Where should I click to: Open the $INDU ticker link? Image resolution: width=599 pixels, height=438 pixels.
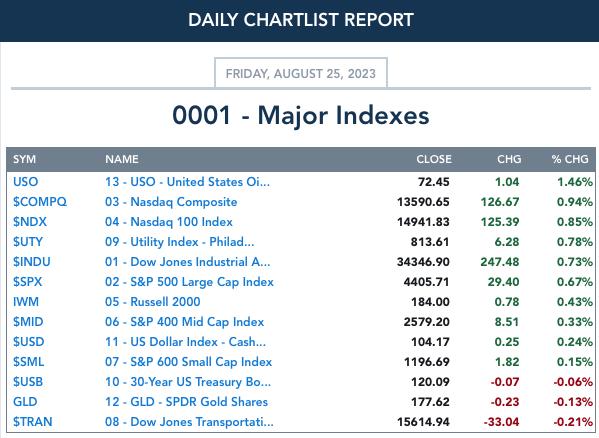pyautogui.click(x=32, y=262)
